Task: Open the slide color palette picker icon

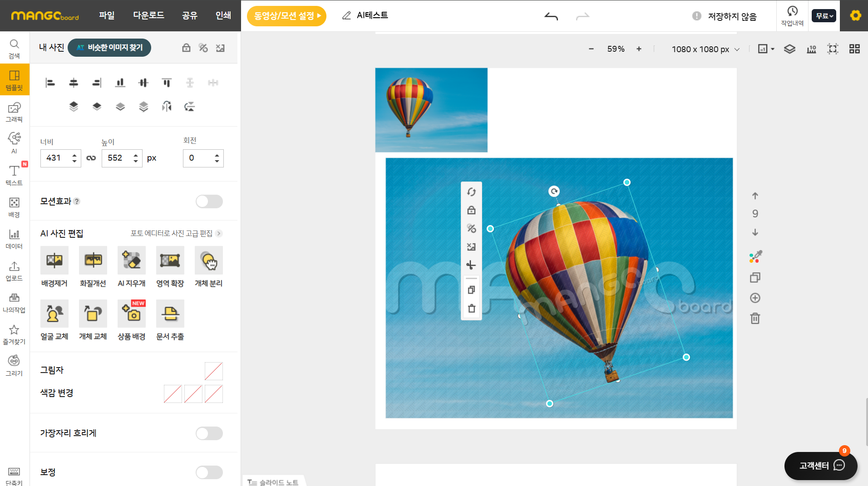Action: click(755, 257)
